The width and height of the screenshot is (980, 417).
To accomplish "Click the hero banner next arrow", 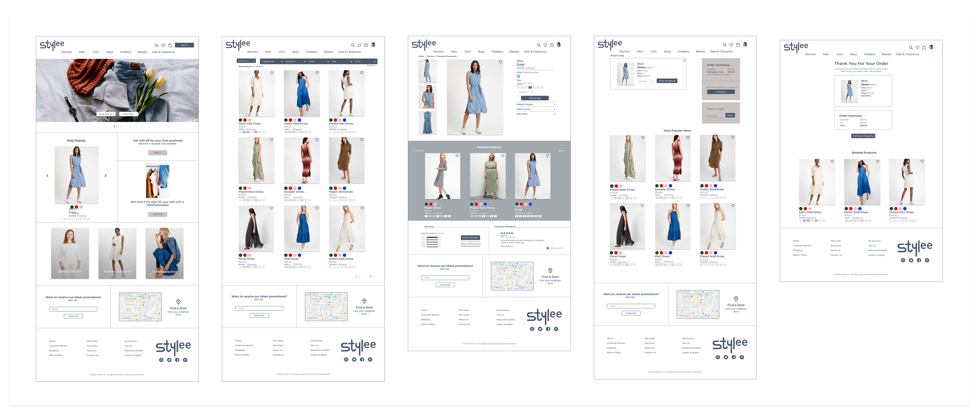I will point(191,91).
